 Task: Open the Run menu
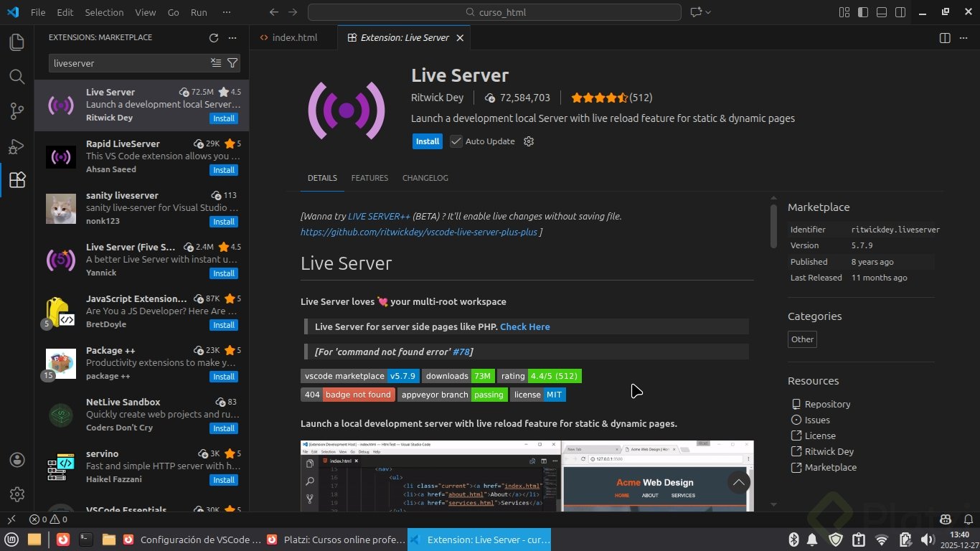click(199, 12)
